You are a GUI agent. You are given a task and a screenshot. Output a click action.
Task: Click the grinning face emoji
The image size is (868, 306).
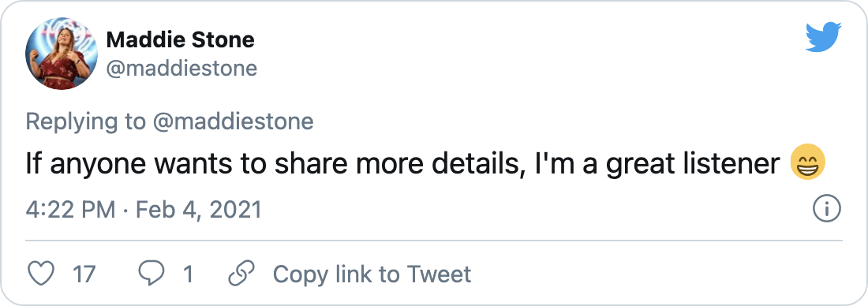pyautogui.click(x=809, y=164)
